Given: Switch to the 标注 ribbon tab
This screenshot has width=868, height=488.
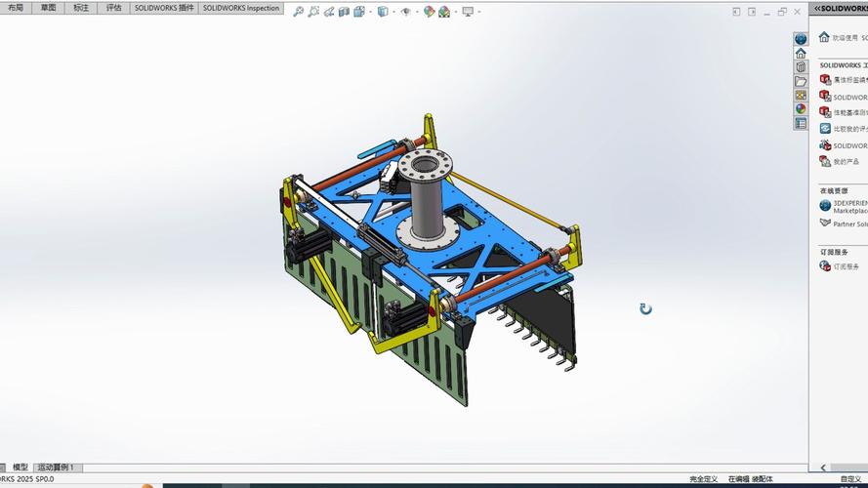Looking at the screenshot, I should pyautogui.click(x=81, y=8).
